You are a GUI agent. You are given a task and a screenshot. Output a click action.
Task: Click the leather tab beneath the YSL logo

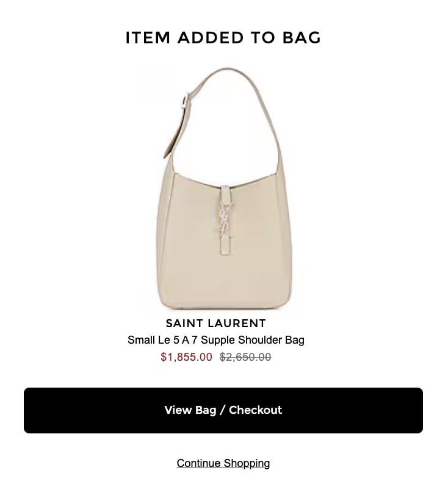click(x=226, y=247)
